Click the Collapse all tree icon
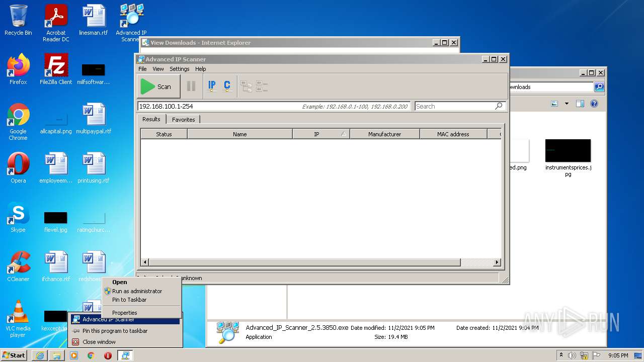Viewport: 644px width, 362px height. pyautogui.click(x=262, y=86)
